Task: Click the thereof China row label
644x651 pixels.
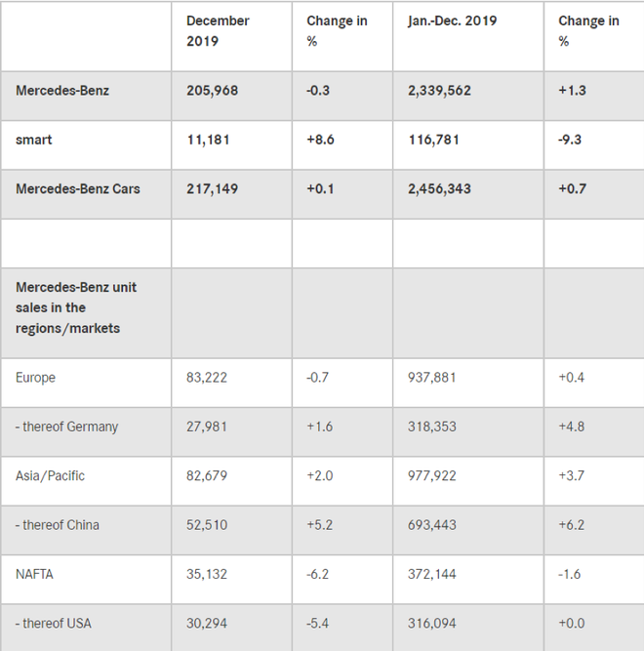Action: (58, 525)
